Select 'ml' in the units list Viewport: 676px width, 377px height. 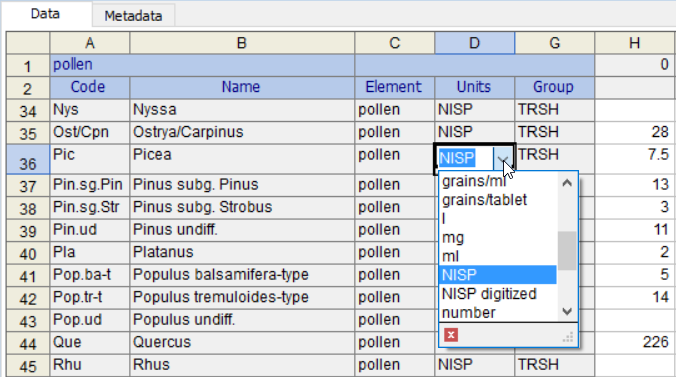[x=498, y=256]
